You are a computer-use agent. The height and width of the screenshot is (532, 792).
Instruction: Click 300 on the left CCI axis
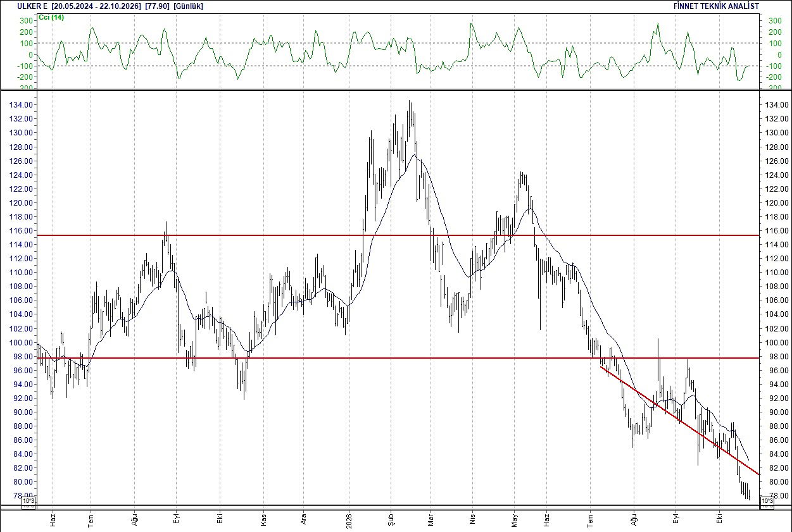pyautogui.click(x=26, y=21)
